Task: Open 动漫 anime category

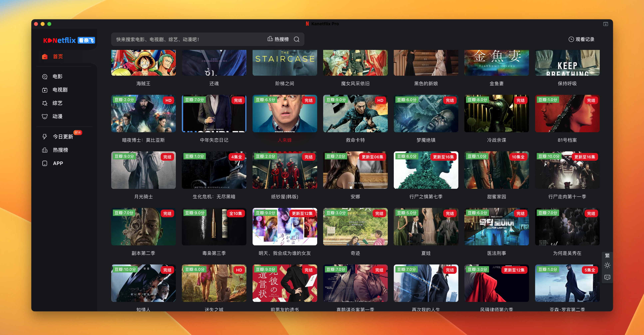Action: click(x=57, y=116)
